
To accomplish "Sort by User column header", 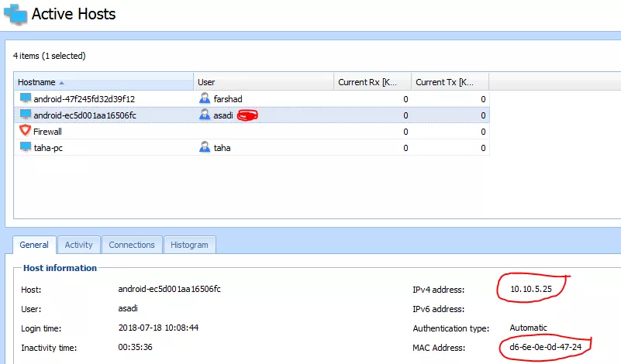I will click(x=264, y=82).
